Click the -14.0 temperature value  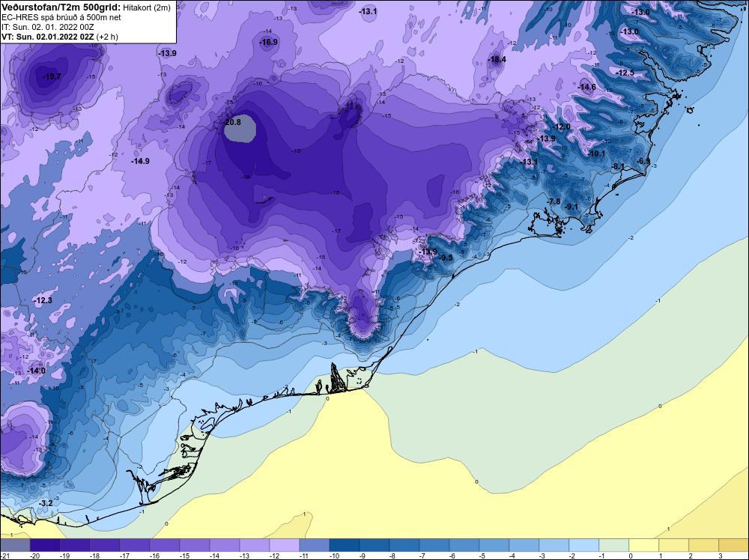[36, 371]
